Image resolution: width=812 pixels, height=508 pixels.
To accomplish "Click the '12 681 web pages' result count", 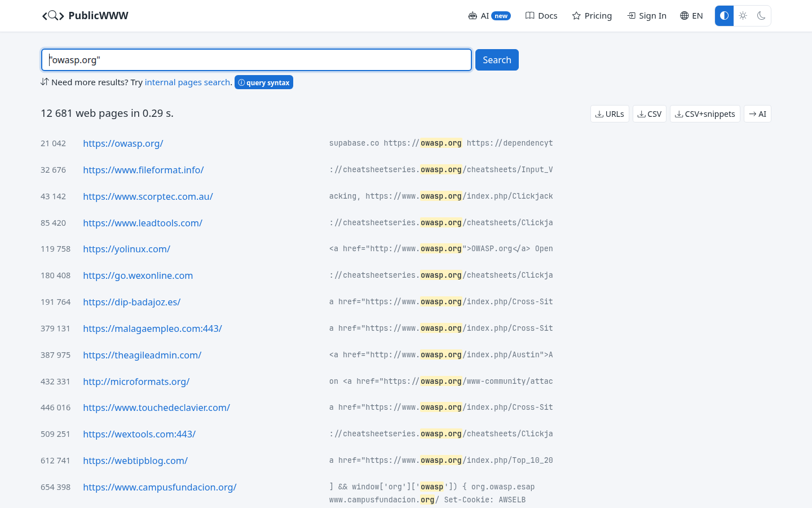I will point(107,113).
